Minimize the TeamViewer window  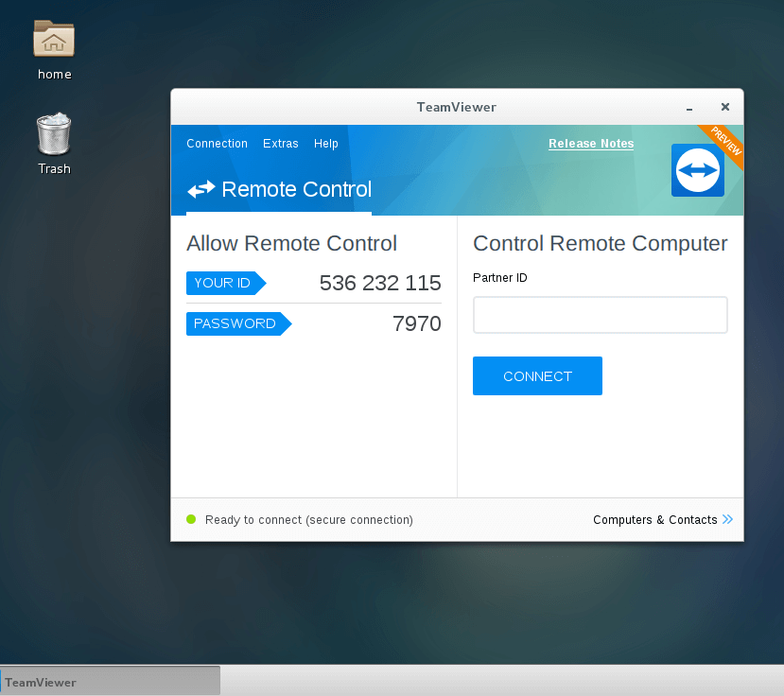pos(689,107)
